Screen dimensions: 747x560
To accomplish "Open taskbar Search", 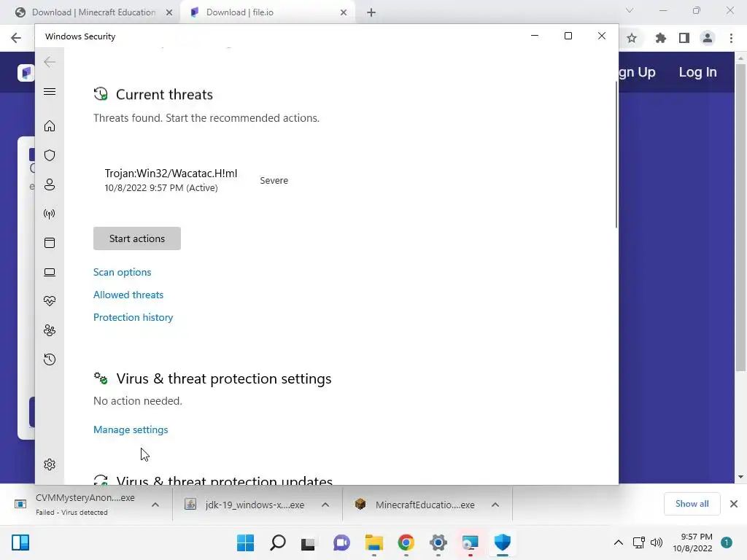I will tap(278, 542).
